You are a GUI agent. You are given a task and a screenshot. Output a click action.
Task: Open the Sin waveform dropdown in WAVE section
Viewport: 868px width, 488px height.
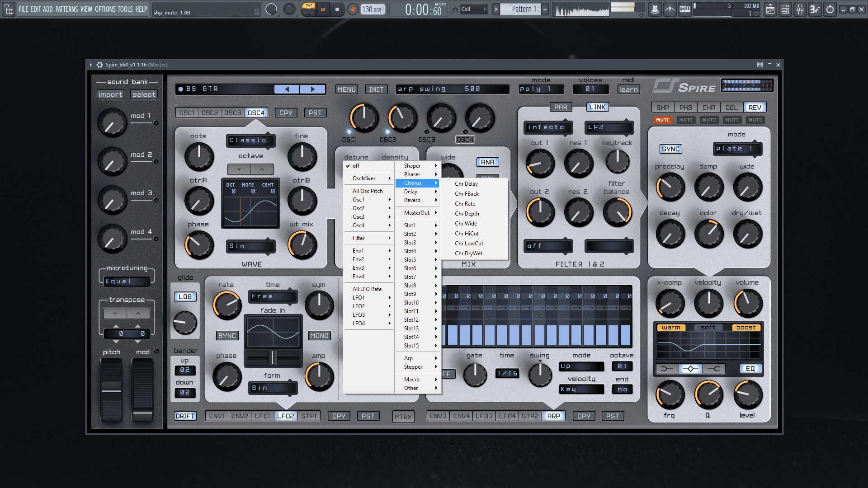click(x=250, y=246)
